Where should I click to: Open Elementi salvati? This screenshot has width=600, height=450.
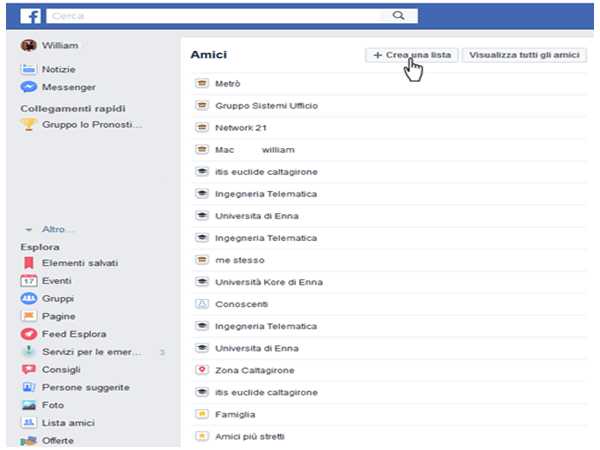80,263
